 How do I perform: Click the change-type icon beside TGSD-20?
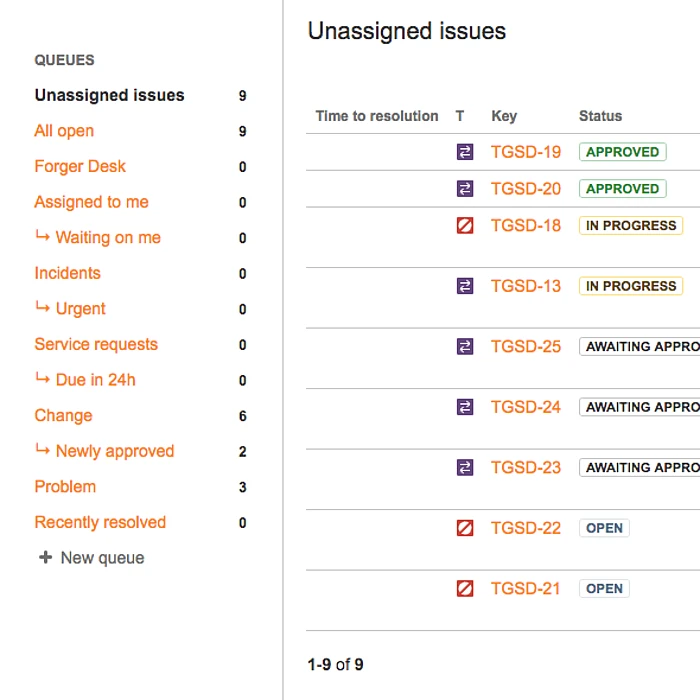click(464, 189)
